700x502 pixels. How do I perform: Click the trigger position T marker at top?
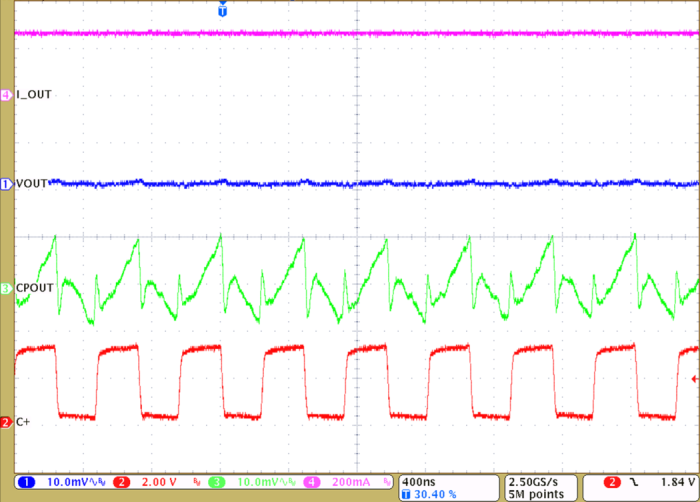(222, 10)
